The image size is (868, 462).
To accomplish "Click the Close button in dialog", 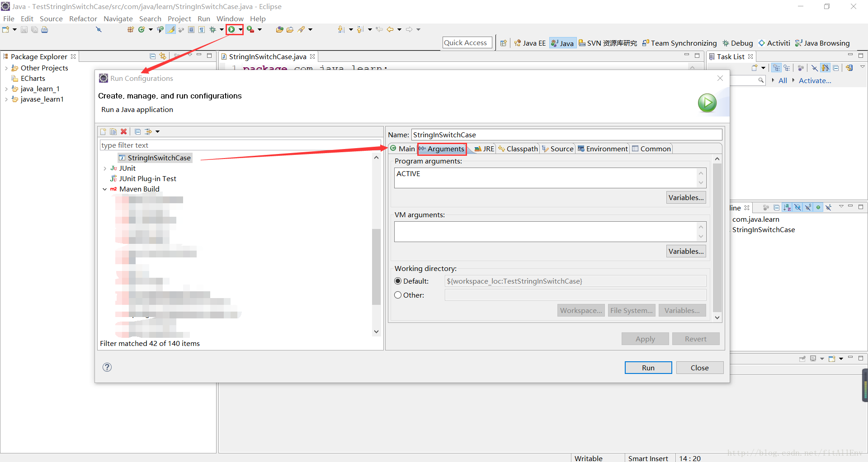I will tap(700, 368).
